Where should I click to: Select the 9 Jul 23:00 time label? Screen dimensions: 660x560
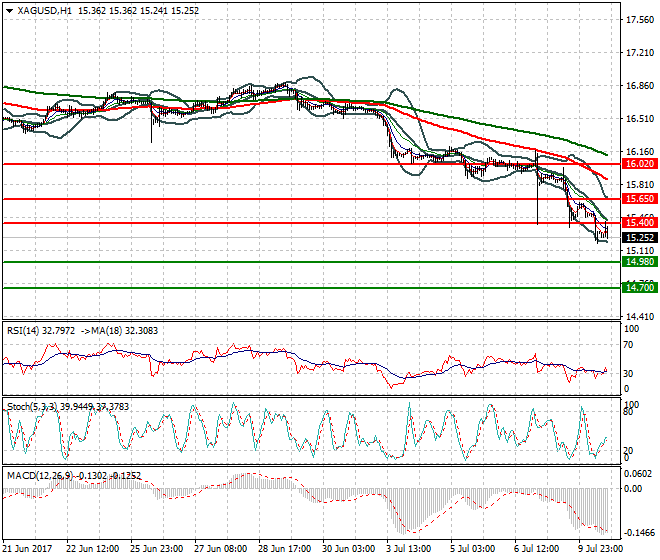pos(601,549)
